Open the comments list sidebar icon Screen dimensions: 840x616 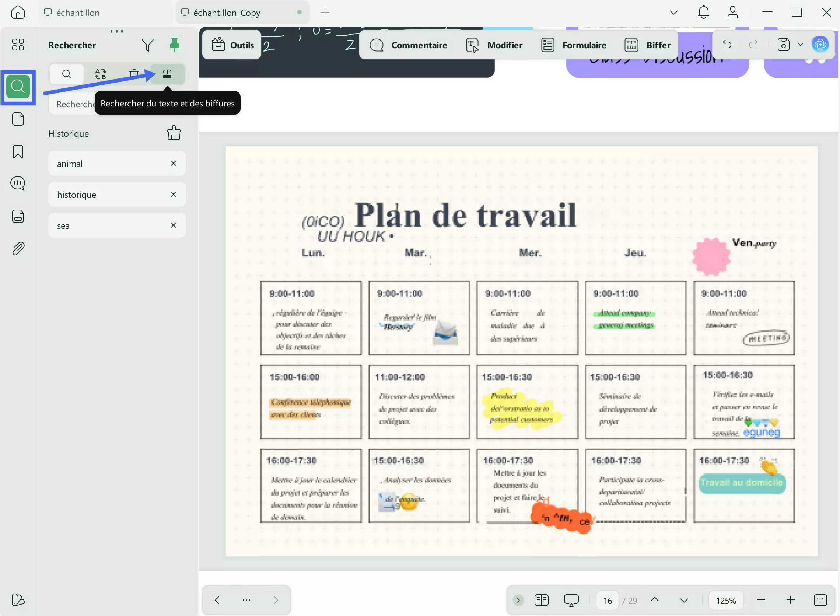click(x=18, y=183)
